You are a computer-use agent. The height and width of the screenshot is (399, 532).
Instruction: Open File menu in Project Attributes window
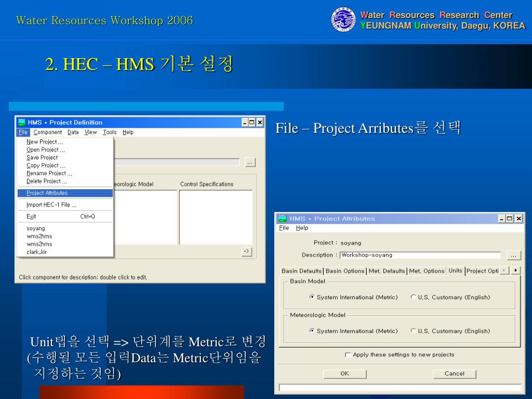pos(284,228)
